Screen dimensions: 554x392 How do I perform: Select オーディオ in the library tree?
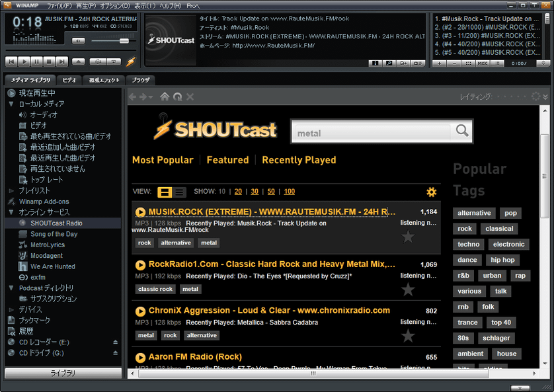(44, 115)
